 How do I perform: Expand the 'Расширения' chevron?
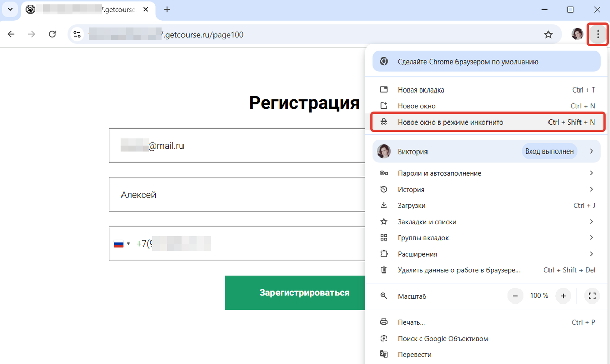pyautogui.click(x=591, y=254)
